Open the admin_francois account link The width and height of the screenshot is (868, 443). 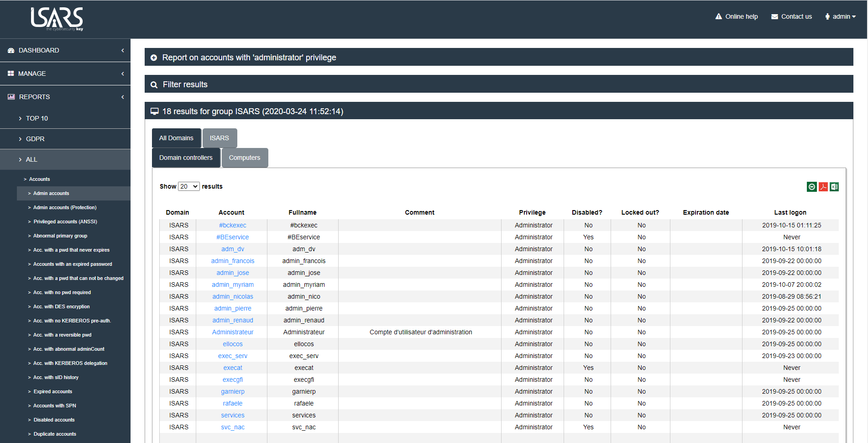[233, 261]
